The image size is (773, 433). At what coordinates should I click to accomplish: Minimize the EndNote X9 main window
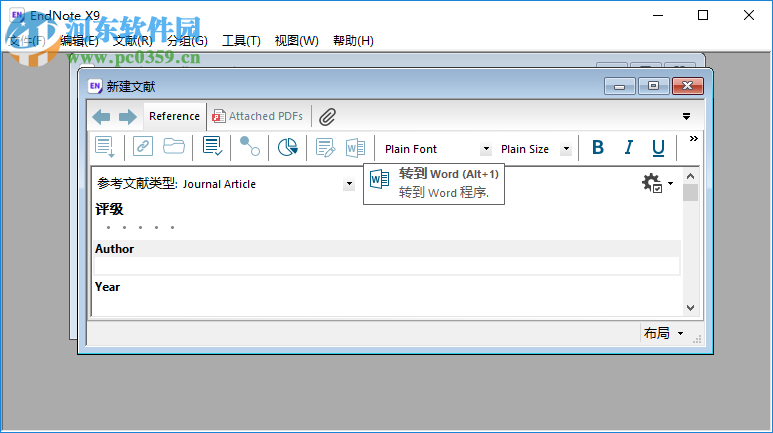coord(658,15)
